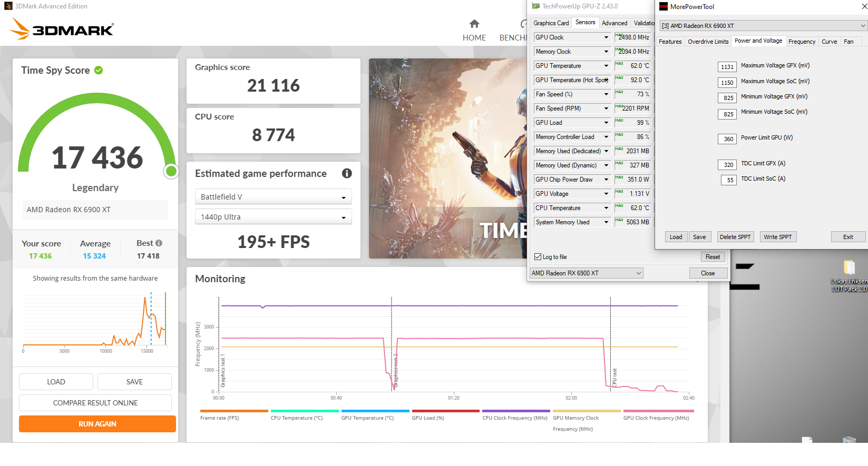
Task: Open the Frequency tab in MorePowerTool
Action: pyautogui.click(x=802, y=42)
